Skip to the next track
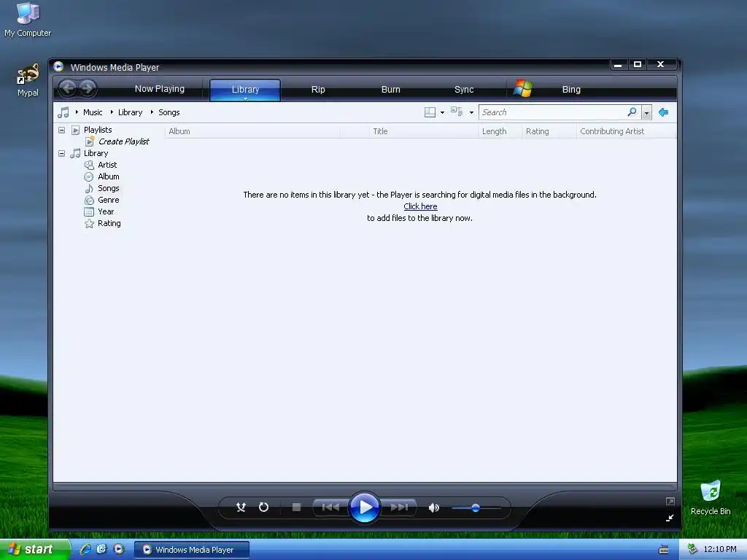This screenshot has height=560, width=747. pyautogui.click(x=399, y=507)
